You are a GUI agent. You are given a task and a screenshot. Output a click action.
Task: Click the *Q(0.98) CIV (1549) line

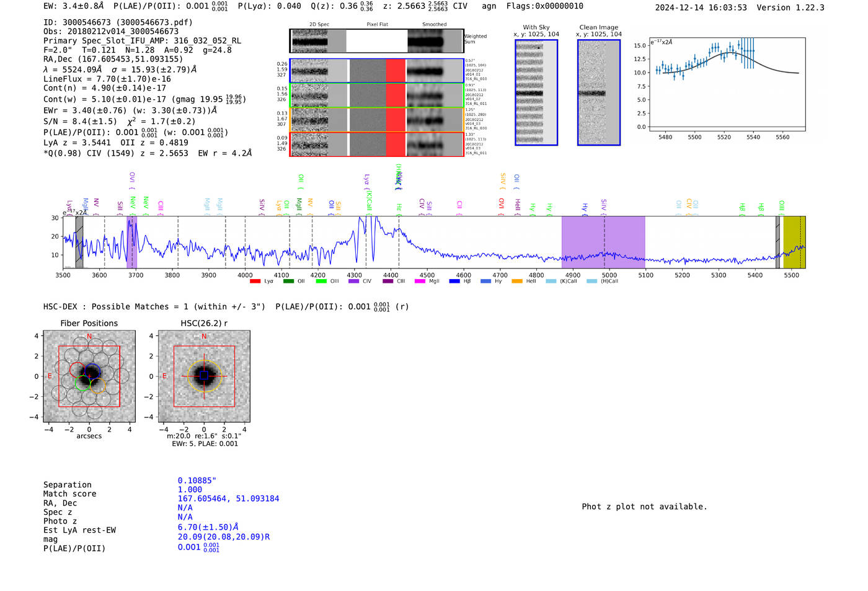(x=148, y=153)
